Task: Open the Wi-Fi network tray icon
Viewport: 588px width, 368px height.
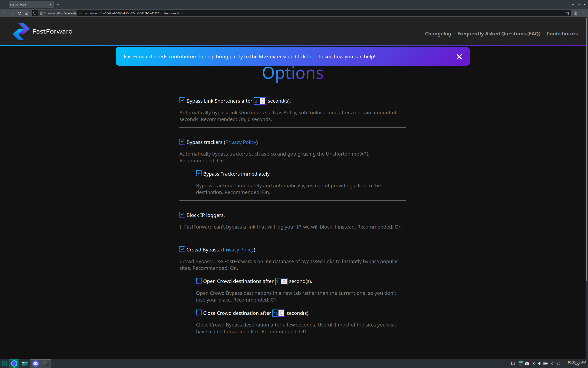Action: point(558,363)
